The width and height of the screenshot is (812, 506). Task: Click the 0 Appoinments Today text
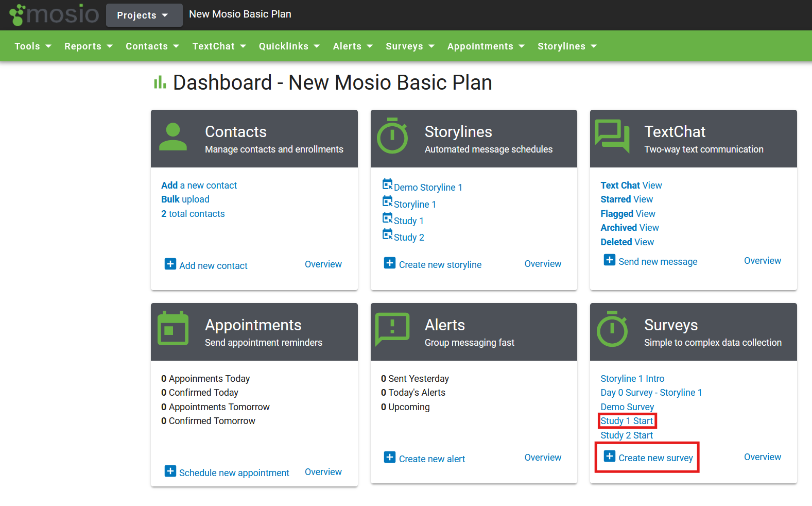[x=205, y=379]
